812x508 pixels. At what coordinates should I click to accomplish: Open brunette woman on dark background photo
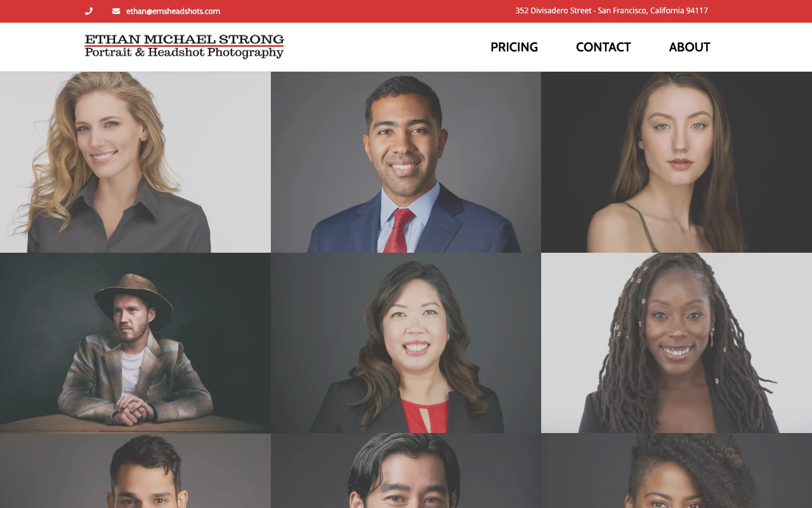pos(676,162)
